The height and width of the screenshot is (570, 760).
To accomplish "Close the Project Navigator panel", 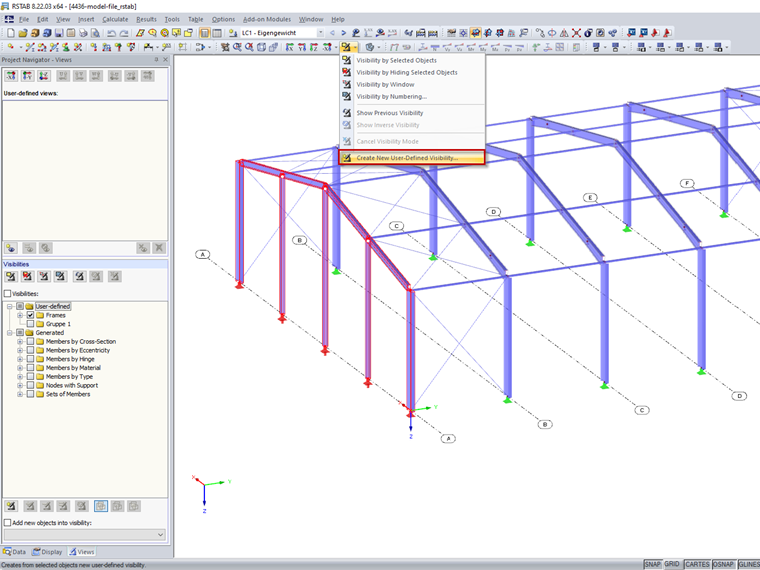I will click(165, 60).
